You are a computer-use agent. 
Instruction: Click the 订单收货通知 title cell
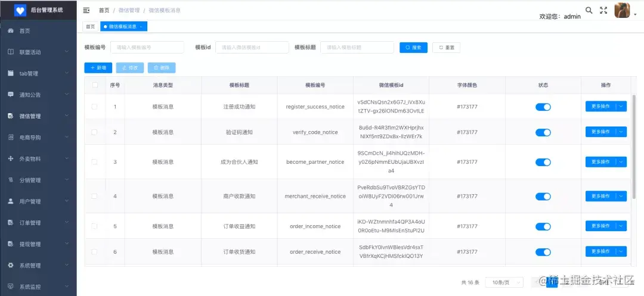239,252
